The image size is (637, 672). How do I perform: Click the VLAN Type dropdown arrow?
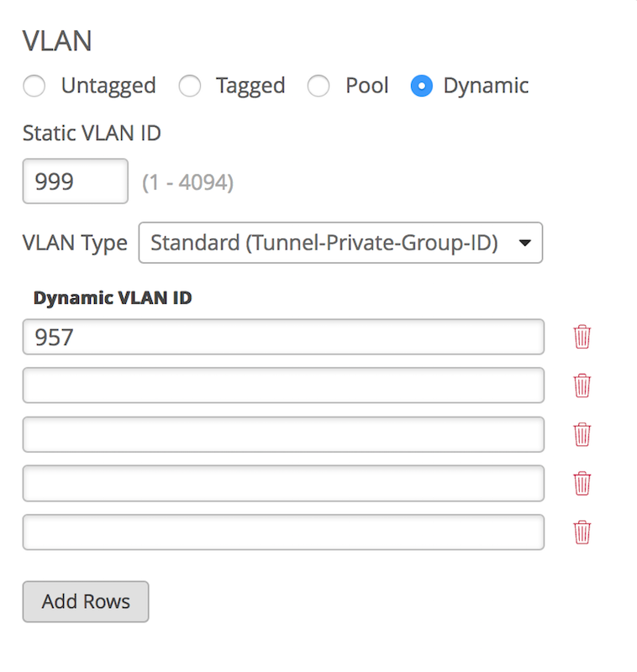[525, 243]
